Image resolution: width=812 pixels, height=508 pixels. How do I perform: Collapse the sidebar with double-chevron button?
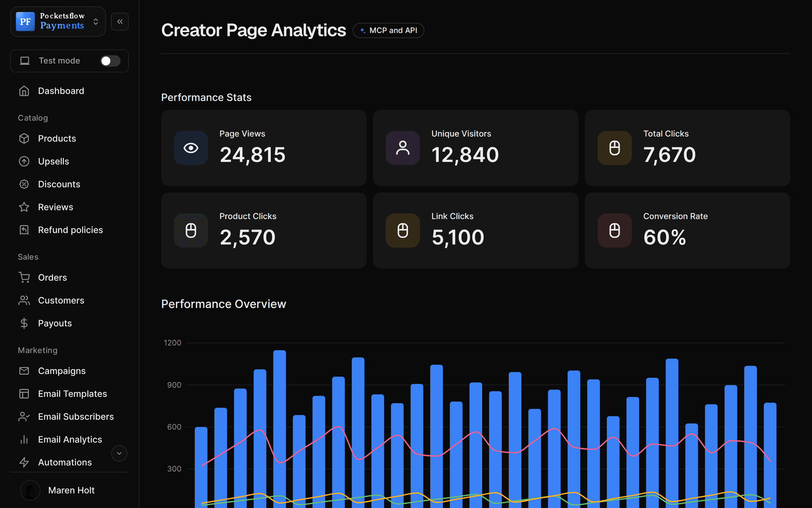pyautogui.click(x=120, y=21)
